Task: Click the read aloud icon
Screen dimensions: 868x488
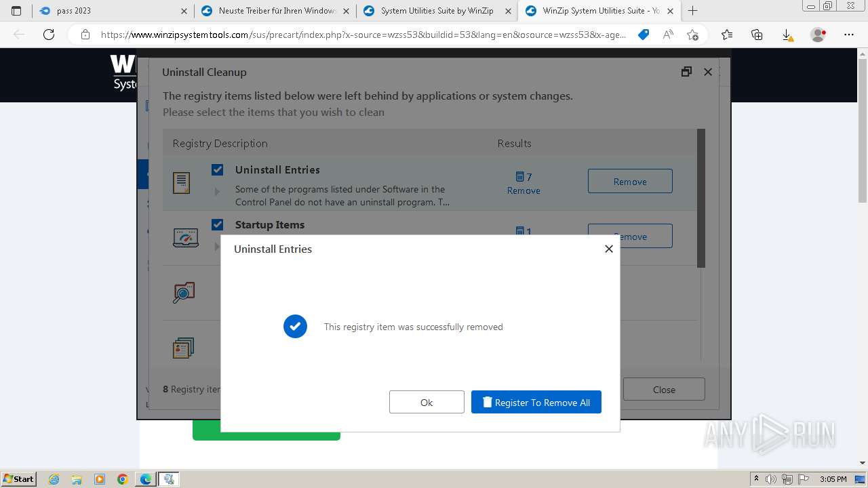Action: pos(668,35)
